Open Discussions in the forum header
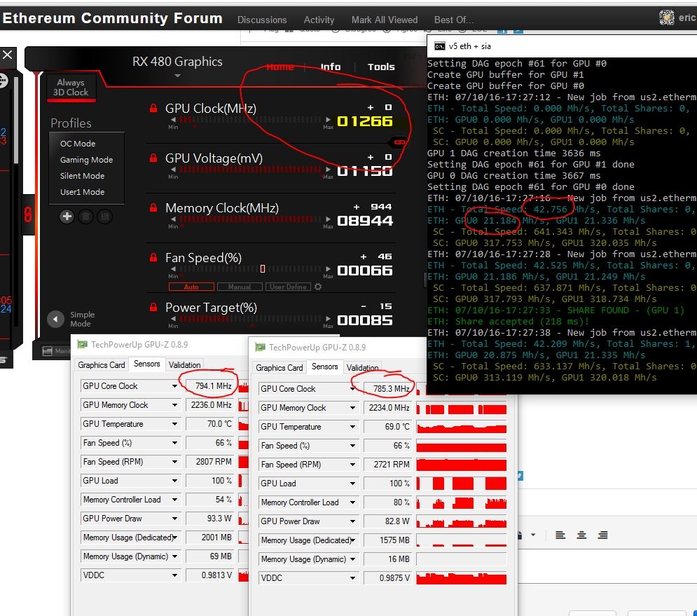The image size is (697, 616). click(262, 20)
